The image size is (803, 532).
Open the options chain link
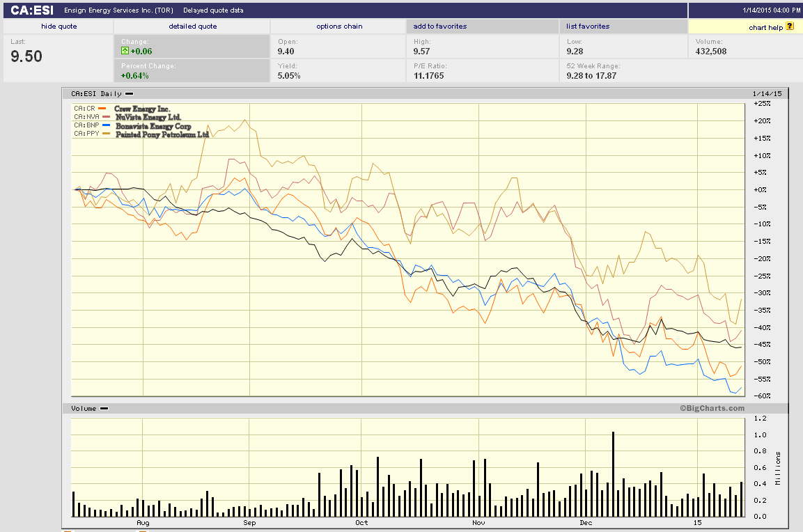(x=339, y=26)
